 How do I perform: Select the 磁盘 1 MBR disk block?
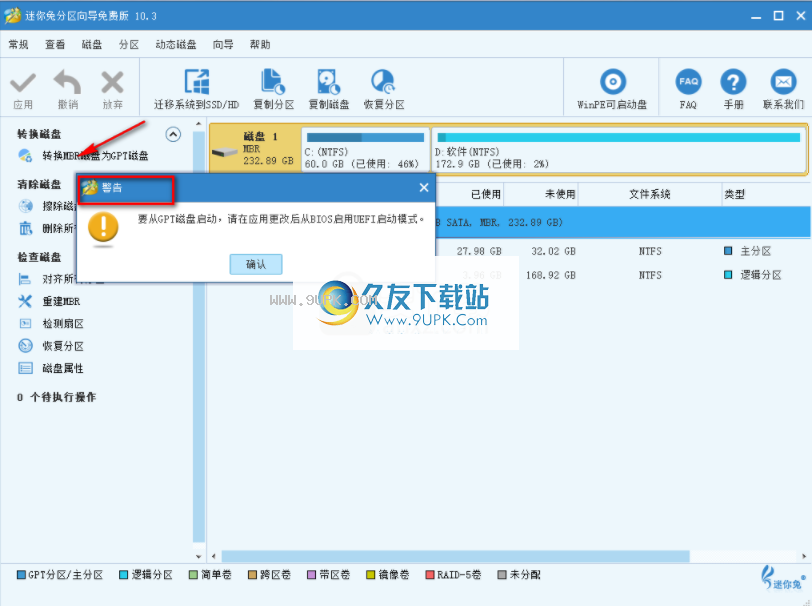click(255, 150)
